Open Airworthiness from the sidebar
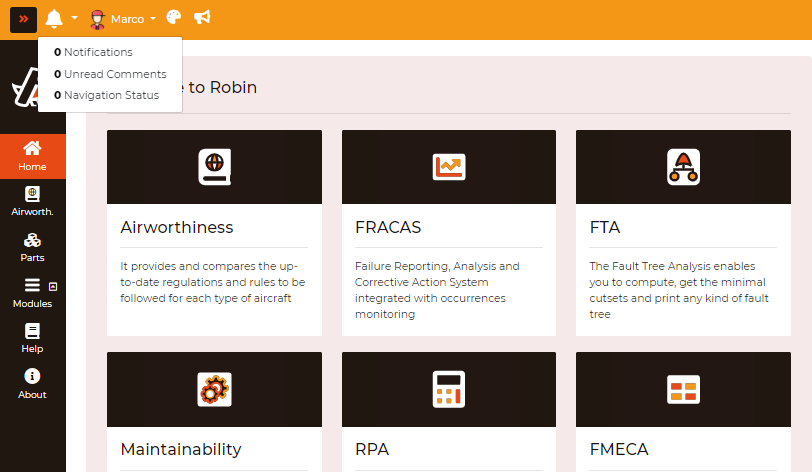The width and height of the screenshot is (812, 472). tap(32, 201)
